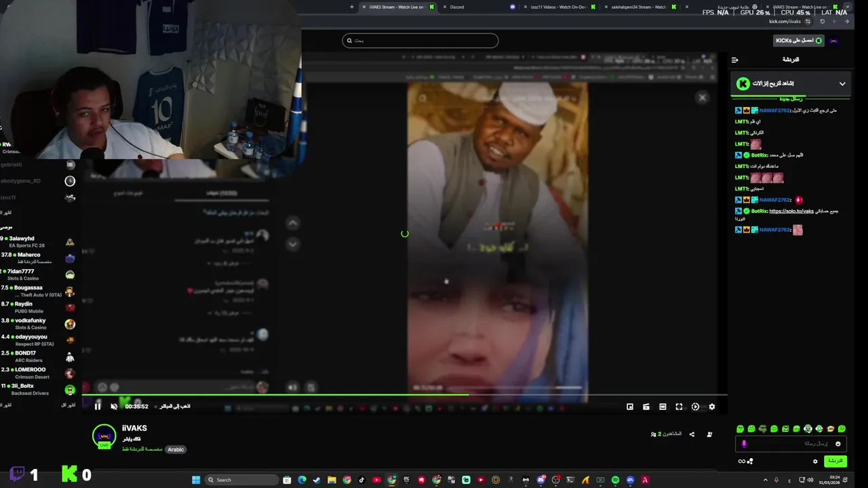Open Bougassaa channel in the sidebar
The width and height of the screenshot is (868, 488).
[x=37, y=291]
